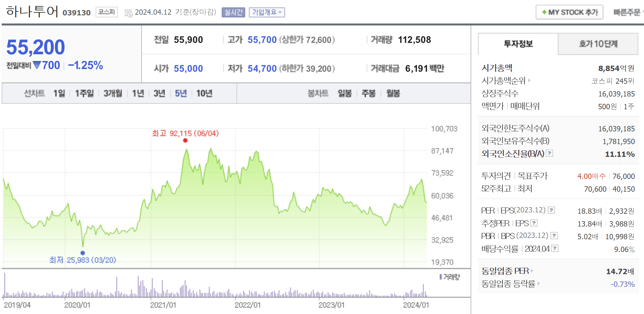This screenshot has width=644, height=314.
Task: Click the 전일 price 55,900
Action: (x=188, y=40)
